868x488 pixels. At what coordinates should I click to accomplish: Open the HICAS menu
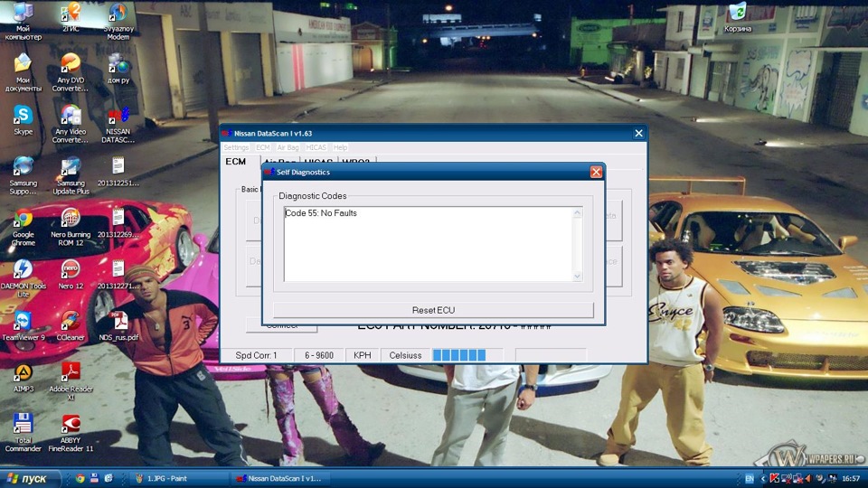(x=316, y=147)
